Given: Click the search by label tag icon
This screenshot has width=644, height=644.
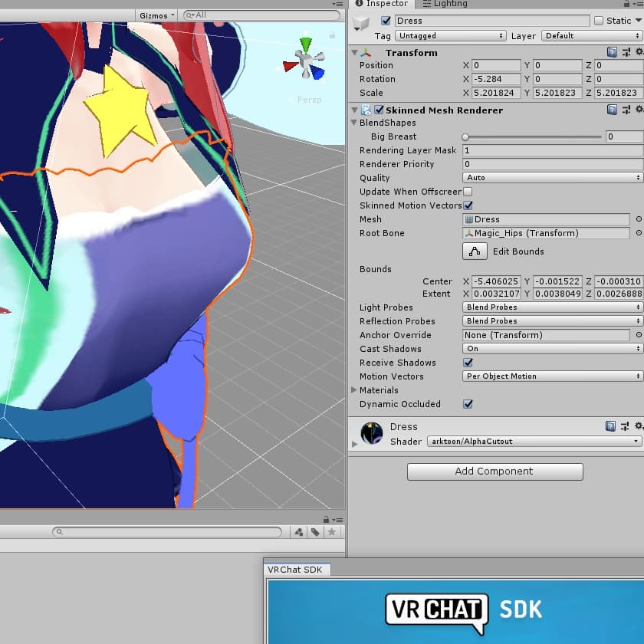Looking at the screenshot, I should click(x=315, y=532).
